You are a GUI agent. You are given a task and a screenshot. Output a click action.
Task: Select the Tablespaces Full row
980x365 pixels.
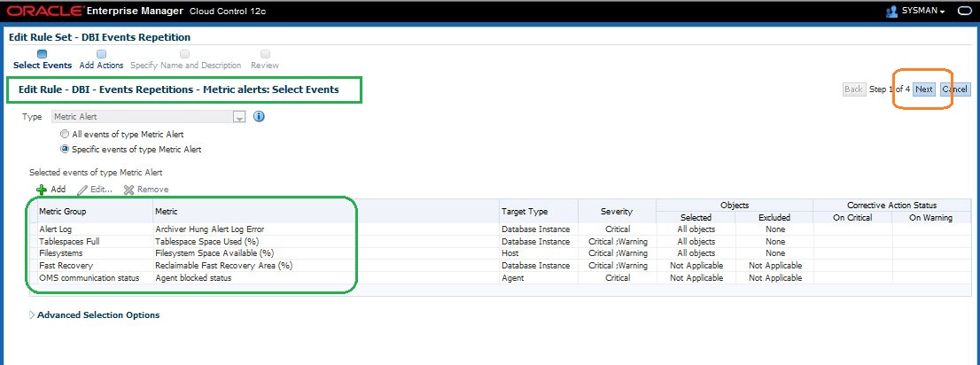pyautogui.click(x=499, y=241)
